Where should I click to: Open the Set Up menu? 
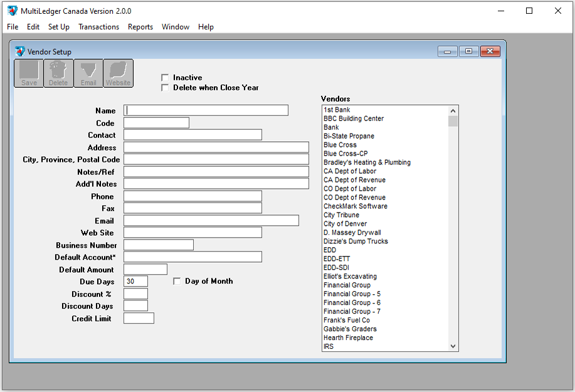pyautogui.click(x=59, y=27)
